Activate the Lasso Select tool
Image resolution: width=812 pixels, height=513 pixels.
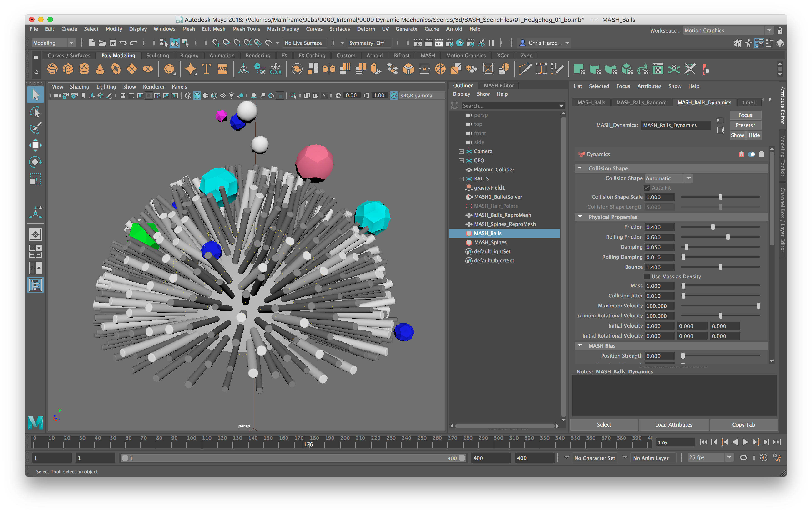[35, 112]
